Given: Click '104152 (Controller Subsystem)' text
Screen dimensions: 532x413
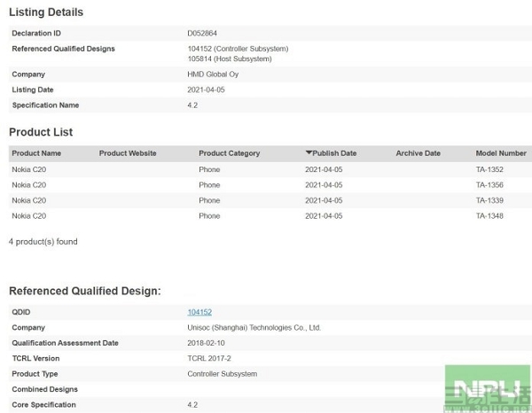Looking at the screenshot, I should (x=238, y=49).
